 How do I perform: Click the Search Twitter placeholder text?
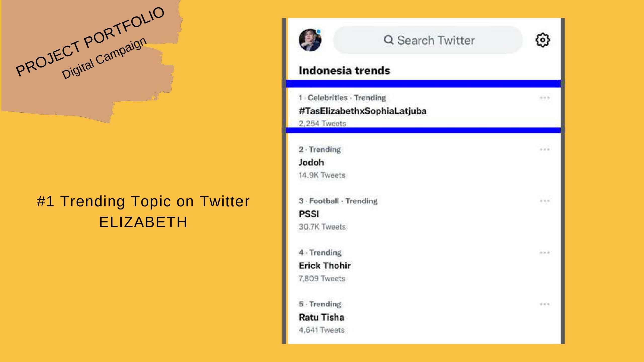pyautogui.click(x=436, y=40)
